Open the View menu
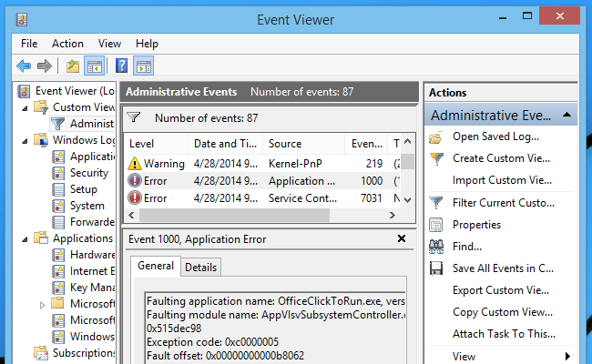Screen dimensions: 592x364 click(x=109, y=44)
